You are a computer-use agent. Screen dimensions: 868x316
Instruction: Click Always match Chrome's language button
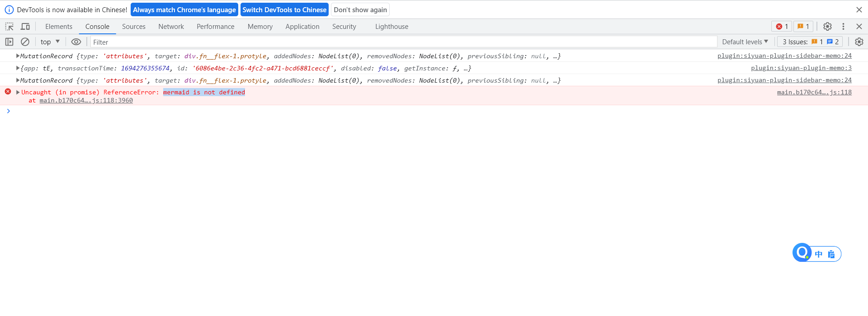click(184, 10)
